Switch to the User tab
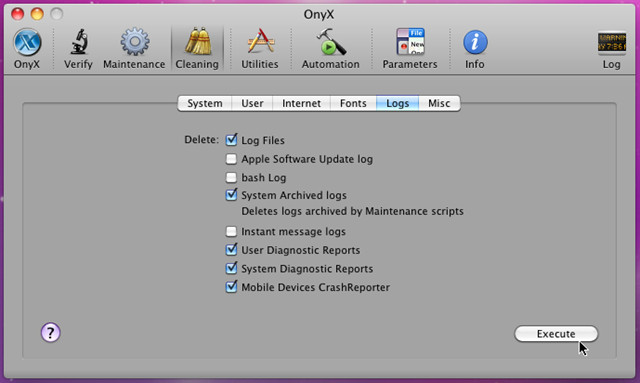 [252, 103]
